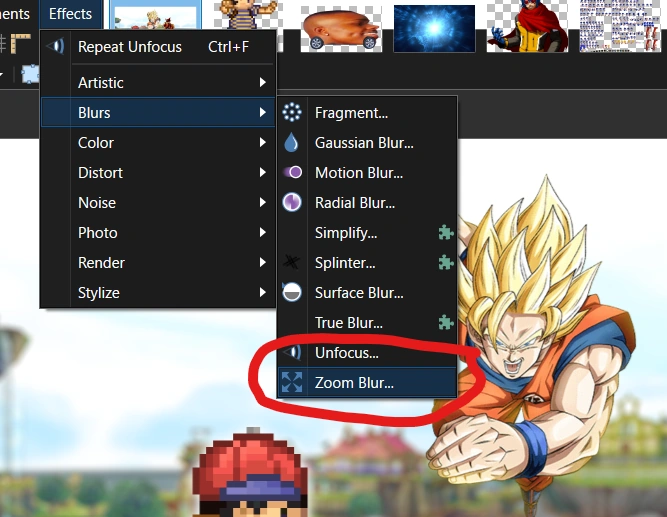
Task: Switch to the blue energy burst thumbnail
Action: tap(434, 29)
